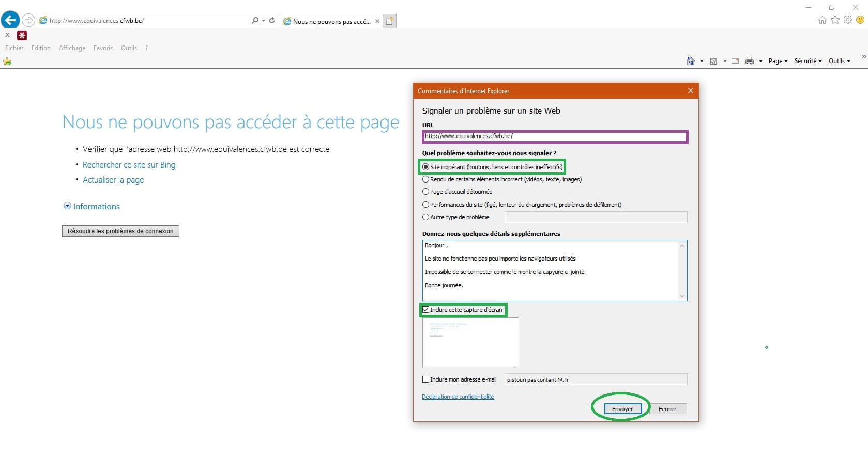This screenshot has width=868, height=456.
Task: Open the gear settings icon at top right
Action: click(848, 20)
